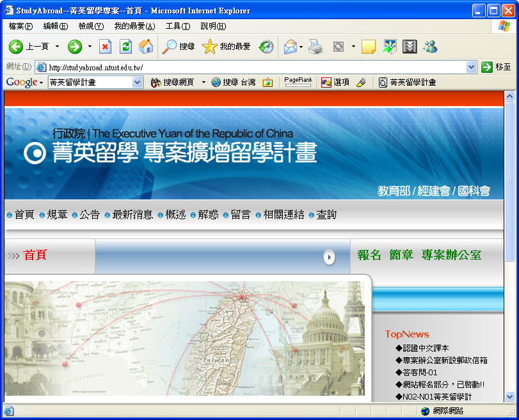Click the yellow note icon
This screenshot has height=420, width=519.
tap(369, 47)
